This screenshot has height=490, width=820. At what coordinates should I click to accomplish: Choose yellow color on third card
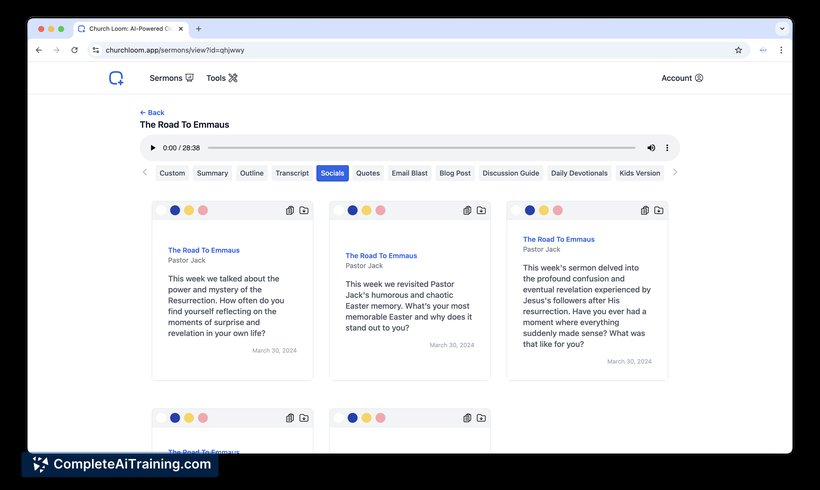(x=544, y=211)
